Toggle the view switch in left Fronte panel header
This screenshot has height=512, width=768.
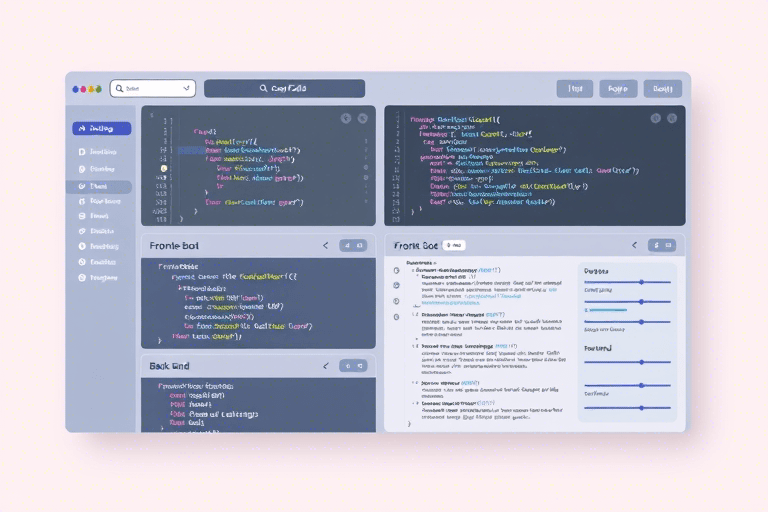coord(353,245)
